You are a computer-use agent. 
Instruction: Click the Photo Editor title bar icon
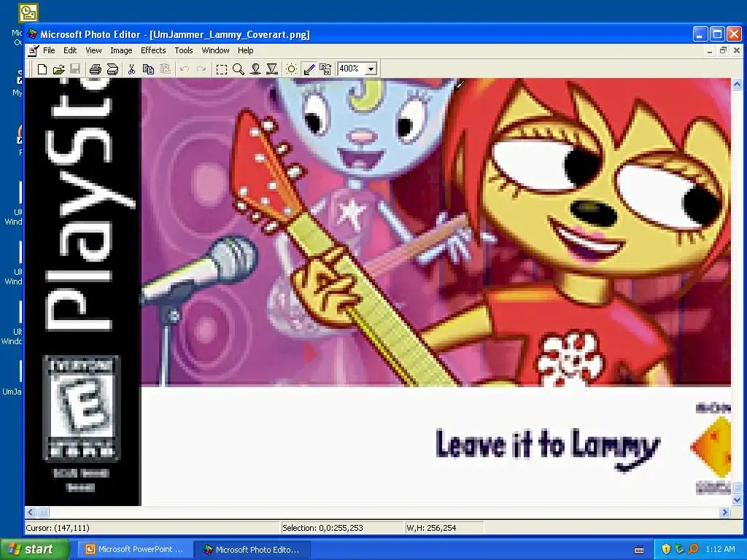pos(32,34)
